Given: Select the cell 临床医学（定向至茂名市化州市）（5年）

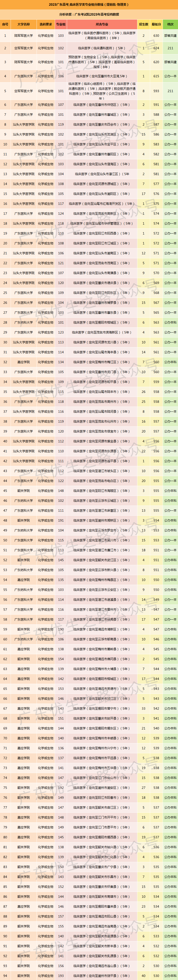Looking at the screenshot, I should 102,421.
